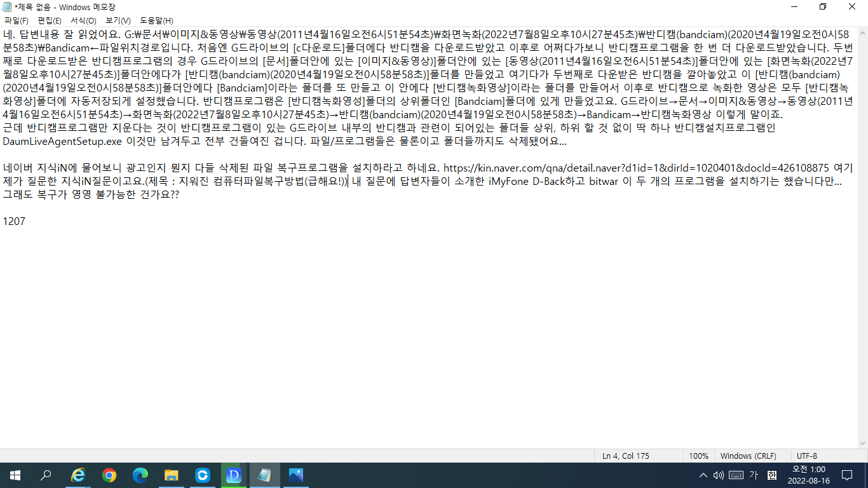Click the kin.naver.com URL in the text
This screenshot has height=488, width=868.
[x=636, y=168]
